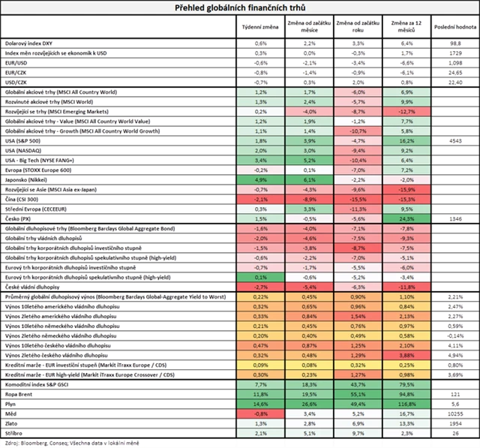The height and width of the screenshot is (448, 480).
Task: Select the orange 1,54% cell
Action: click(358, 315)
